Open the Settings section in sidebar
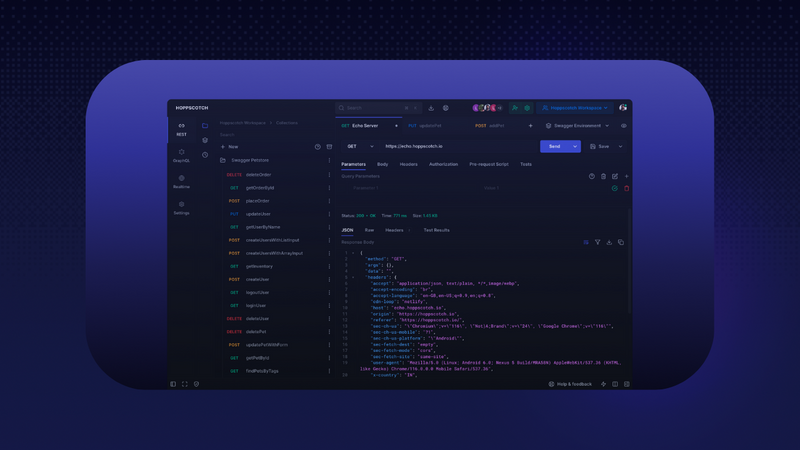The width and height of the screenshot is (800, 450). pos(181,208)
